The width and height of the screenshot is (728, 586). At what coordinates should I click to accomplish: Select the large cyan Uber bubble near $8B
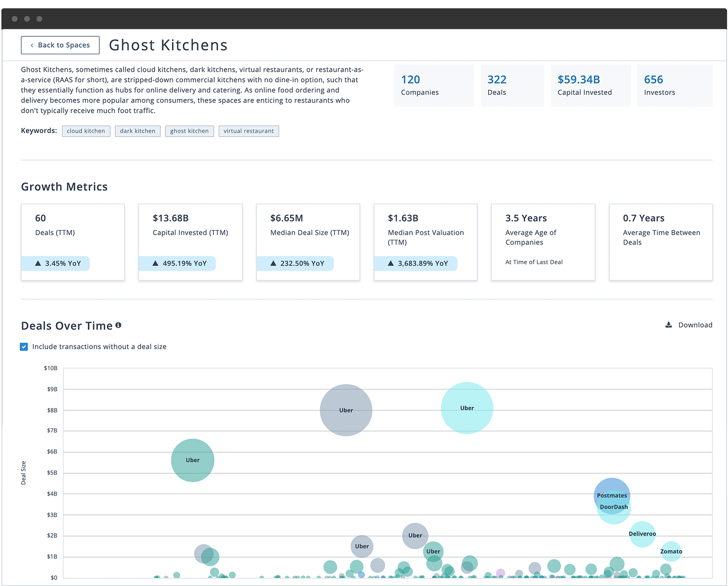(x=467, y=408)
